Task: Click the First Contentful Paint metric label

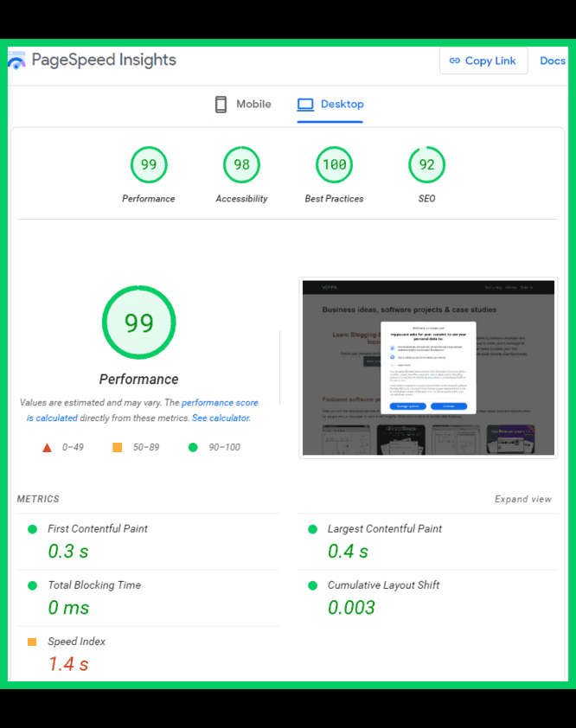Action: pos(98,529)
